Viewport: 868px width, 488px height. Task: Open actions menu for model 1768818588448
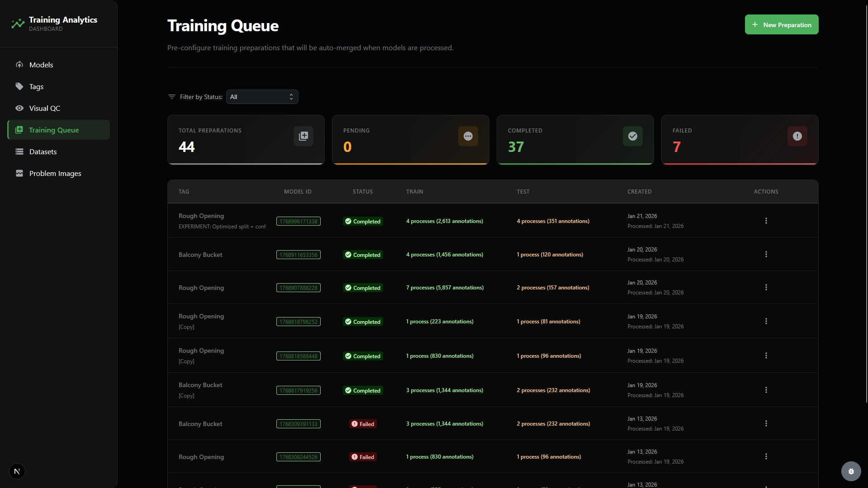click(766, 355)
